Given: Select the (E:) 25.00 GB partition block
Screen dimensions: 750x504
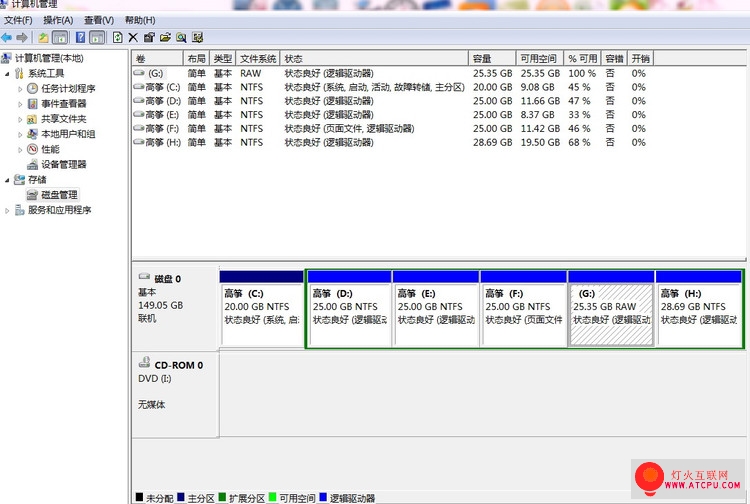Looking at the screenshot, I should (436, 308).
